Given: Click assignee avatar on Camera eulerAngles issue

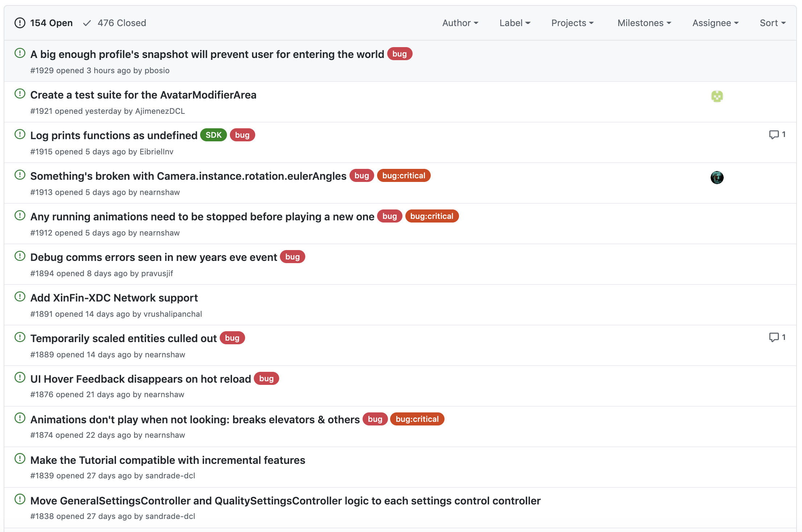Looking at the screenshot, I should (x=717, y=178).
